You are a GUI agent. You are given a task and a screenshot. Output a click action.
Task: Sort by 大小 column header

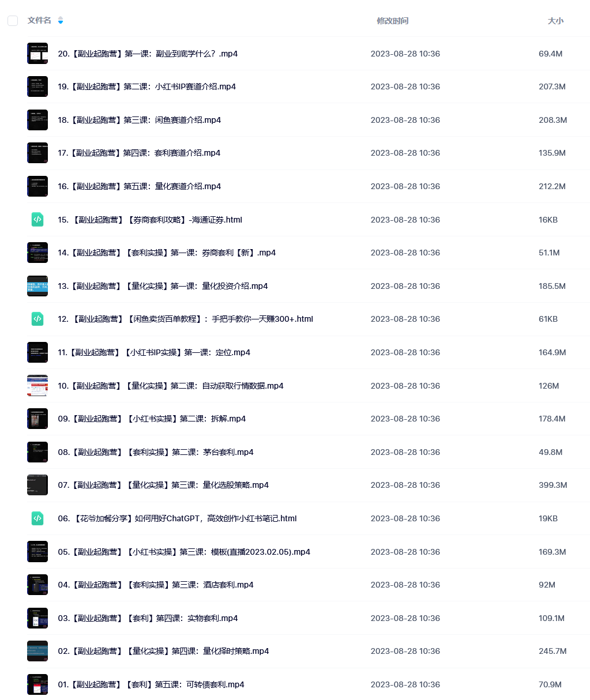[x=555, y=21]
